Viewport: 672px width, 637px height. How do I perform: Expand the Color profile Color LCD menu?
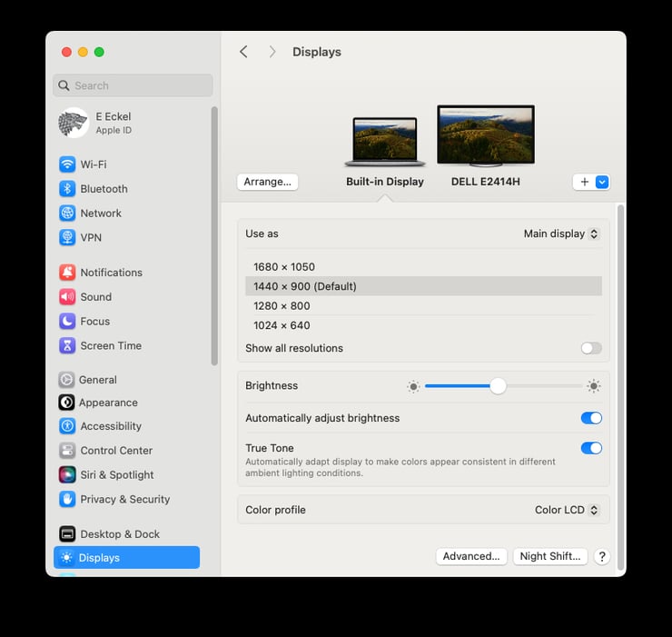tap(566, 510)
